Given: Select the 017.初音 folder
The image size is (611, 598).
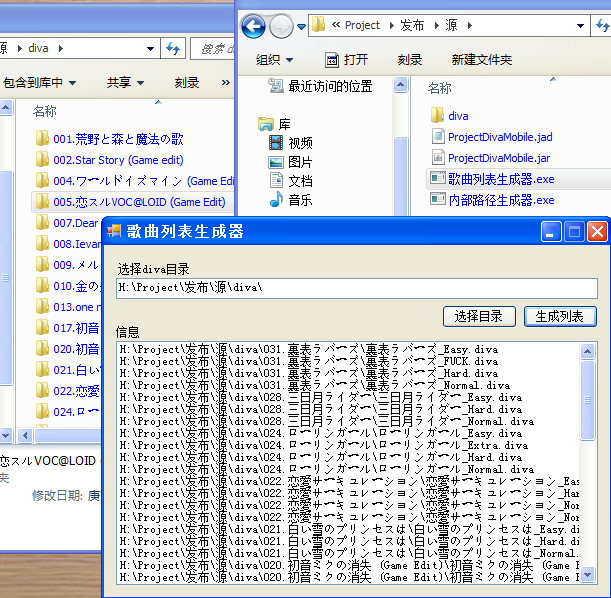Looking at the screenshot, I should click(x=67, y=328).
